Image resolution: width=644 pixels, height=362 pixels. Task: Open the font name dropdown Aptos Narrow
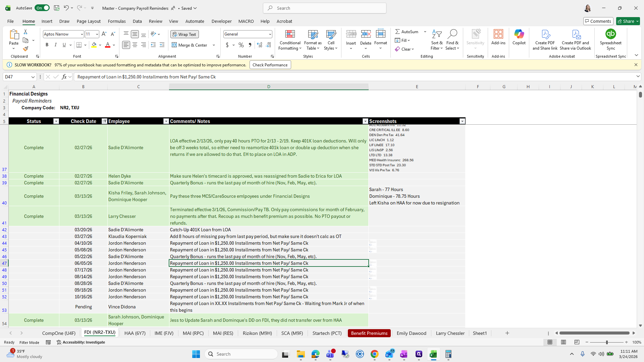pyautogui.click(x=82, y=34)
